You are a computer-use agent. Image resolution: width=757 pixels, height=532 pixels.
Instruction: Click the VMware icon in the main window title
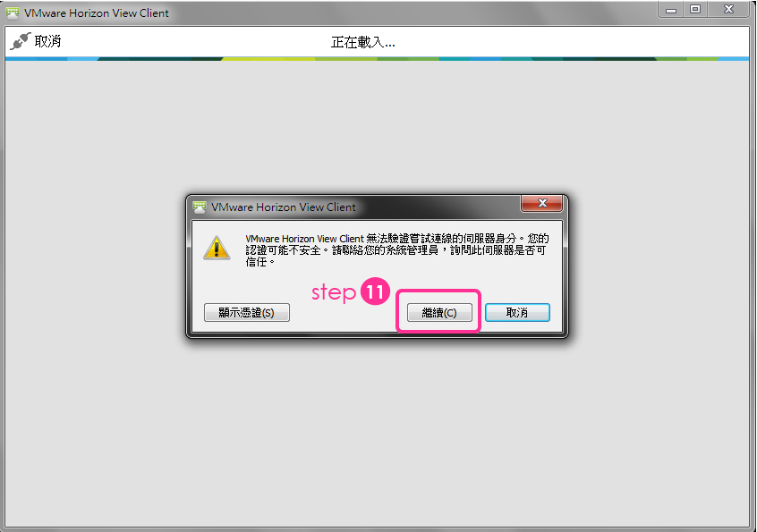[x=13, y=13]
